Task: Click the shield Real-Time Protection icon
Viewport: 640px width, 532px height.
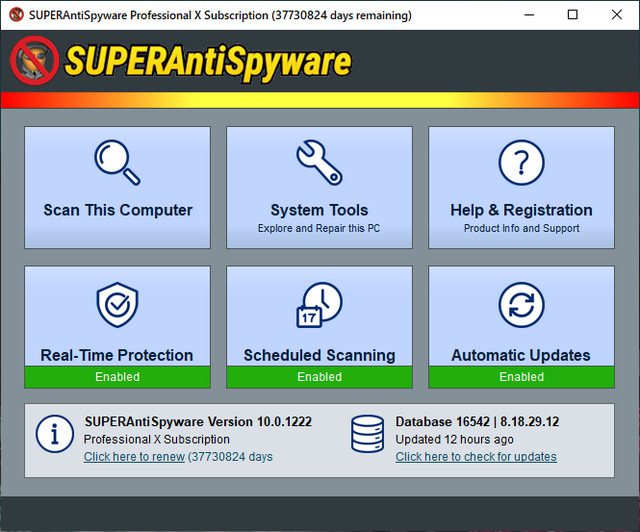Action: [x=117, y=305]
